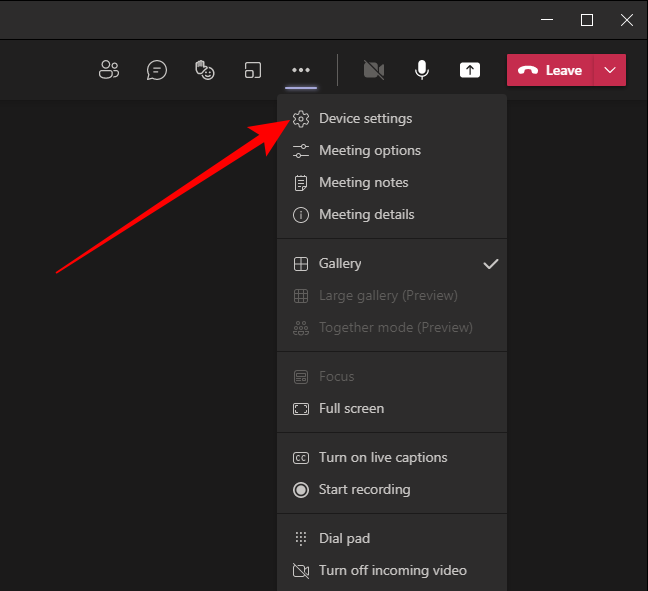The image size is (648, 591).
Task: Click the Device settings gear icon
Action: (x=301, y=119)
